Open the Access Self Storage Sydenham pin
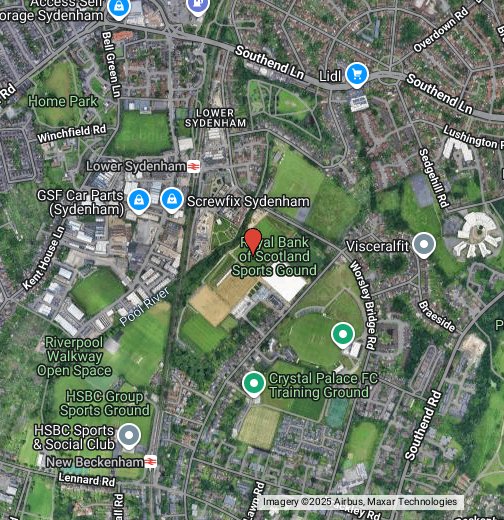The width and height of the screenshot is (504, 520). pyautogui.click(x=119, y=8)
